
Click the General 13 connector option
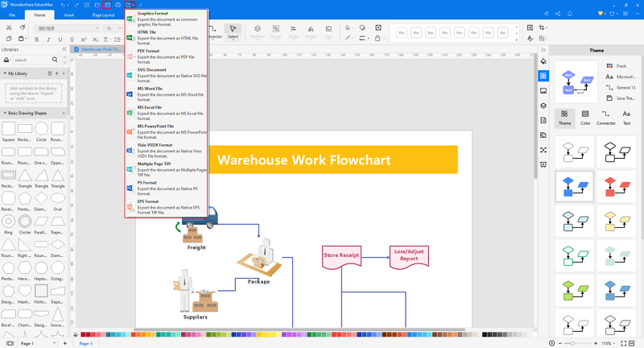[x=621, y=88]
